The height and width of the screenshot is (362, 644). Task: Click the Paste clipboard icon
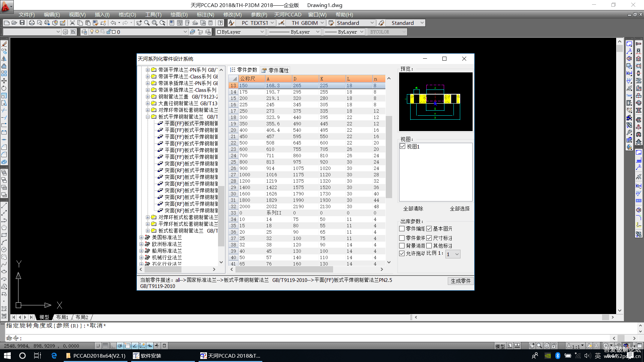coord(88,23)
